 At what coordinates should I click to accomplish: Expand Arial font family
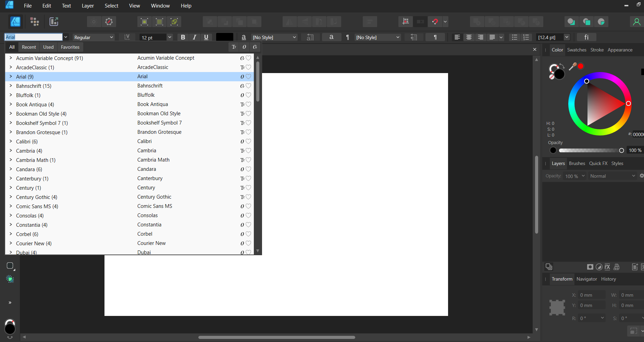click(11, 76)
